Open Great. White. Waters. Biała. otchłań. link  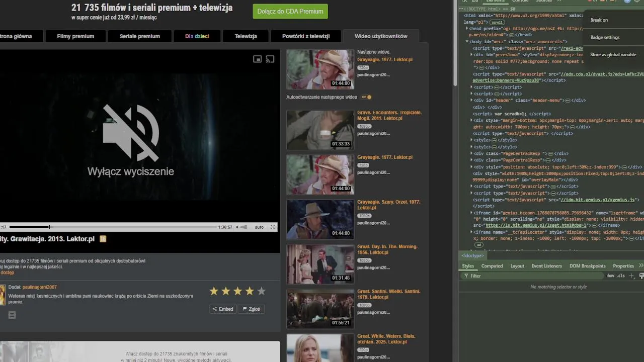click(x=386, y=339)
